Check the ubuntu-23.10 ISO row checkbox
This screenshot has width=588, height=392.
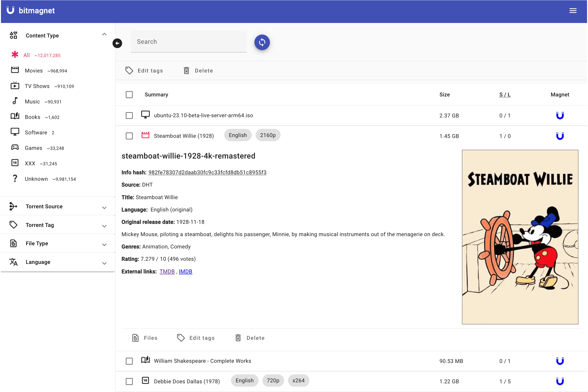point(129,116)
